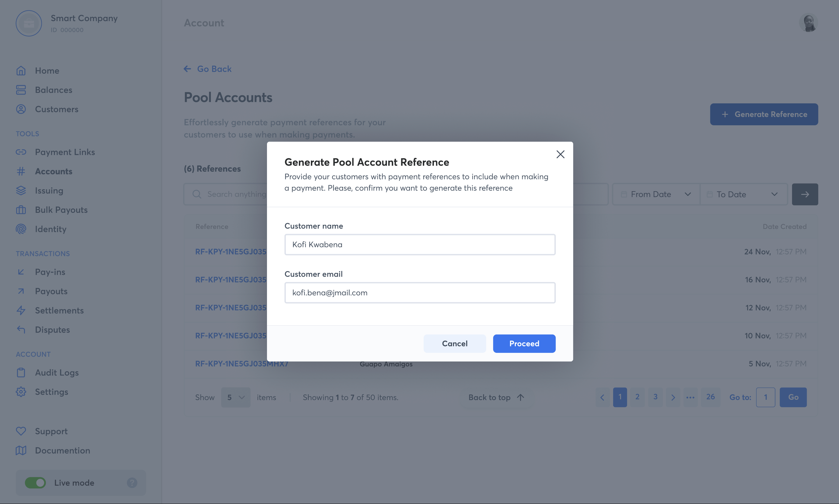Open the Audit Logs label
Screen dimensions: 839x504
tap(57, 373)
